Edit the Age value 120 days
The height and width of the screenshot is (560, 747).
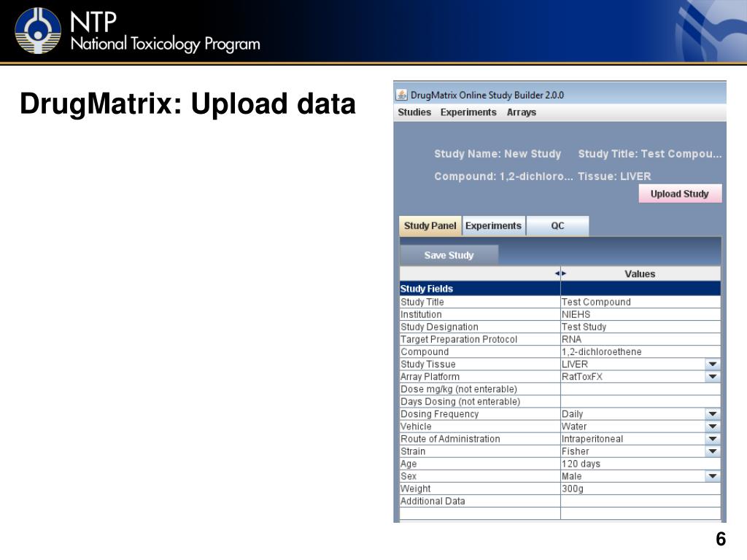click(640, 463)
